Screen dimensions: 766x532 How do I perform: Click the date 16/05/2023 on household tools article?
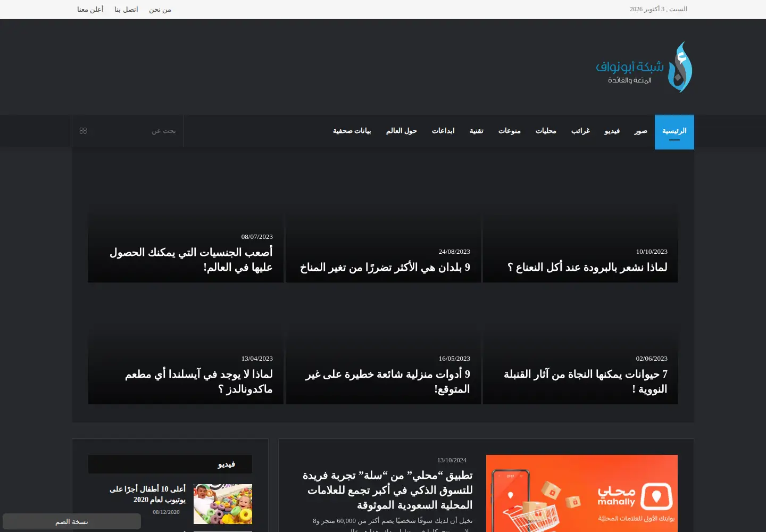tap(454, 359)
